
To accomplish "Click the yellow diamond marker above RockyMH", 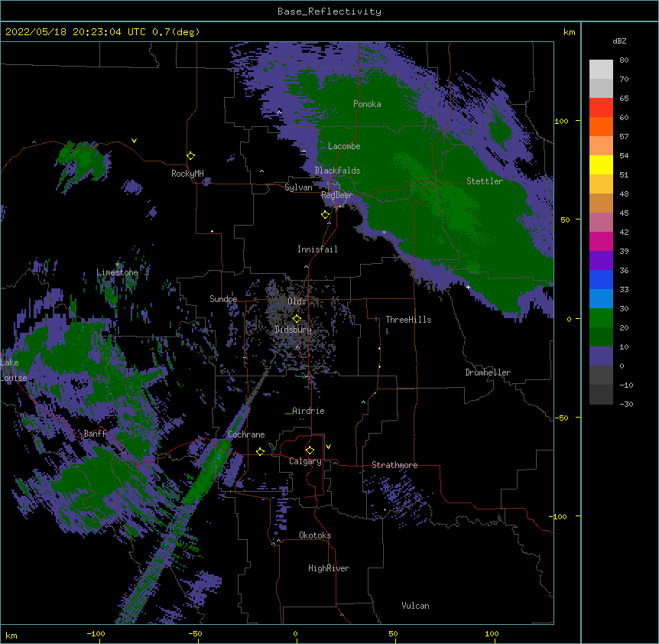I will (x=190, y=156).
